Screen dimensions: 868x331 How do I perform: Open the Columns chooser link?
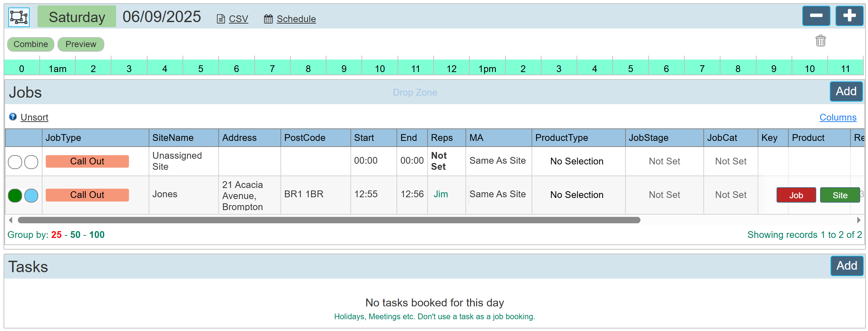click(838, 117)
